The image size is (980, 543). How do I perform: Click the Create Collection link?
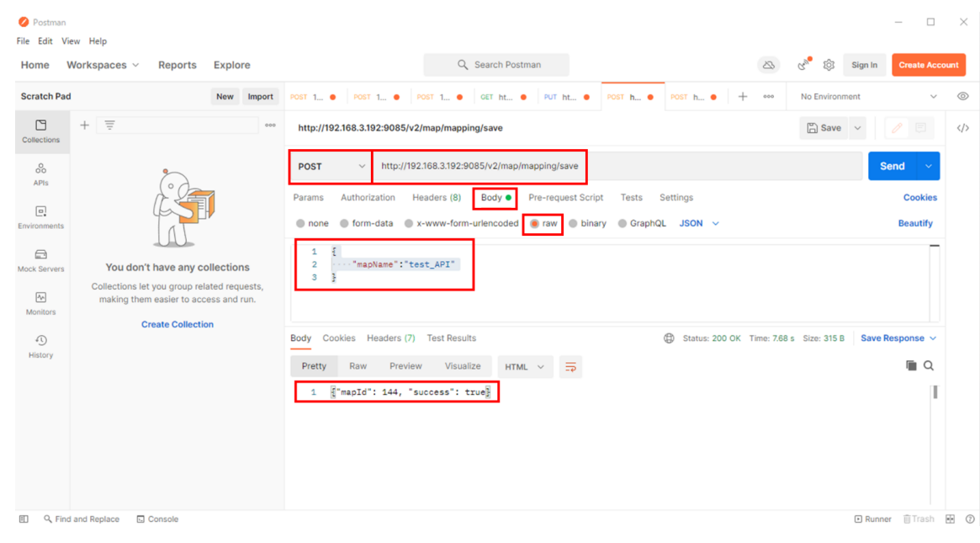click(177, 324)
